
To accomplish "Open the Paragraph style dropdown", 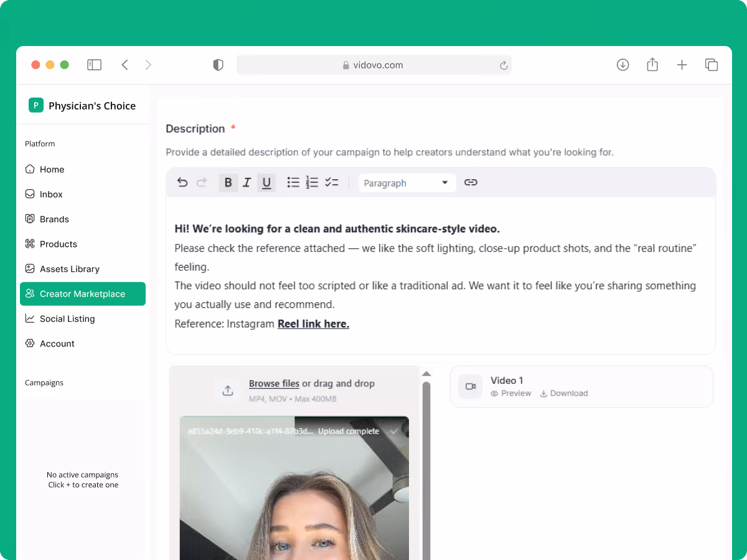I will click(407, 183).
